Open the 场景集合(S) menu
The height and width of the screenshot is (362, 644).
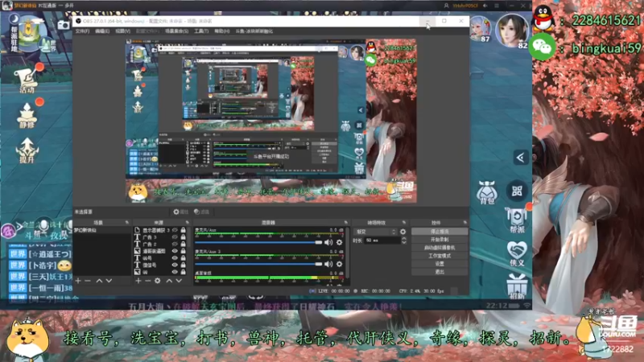[x=176, y=31]
